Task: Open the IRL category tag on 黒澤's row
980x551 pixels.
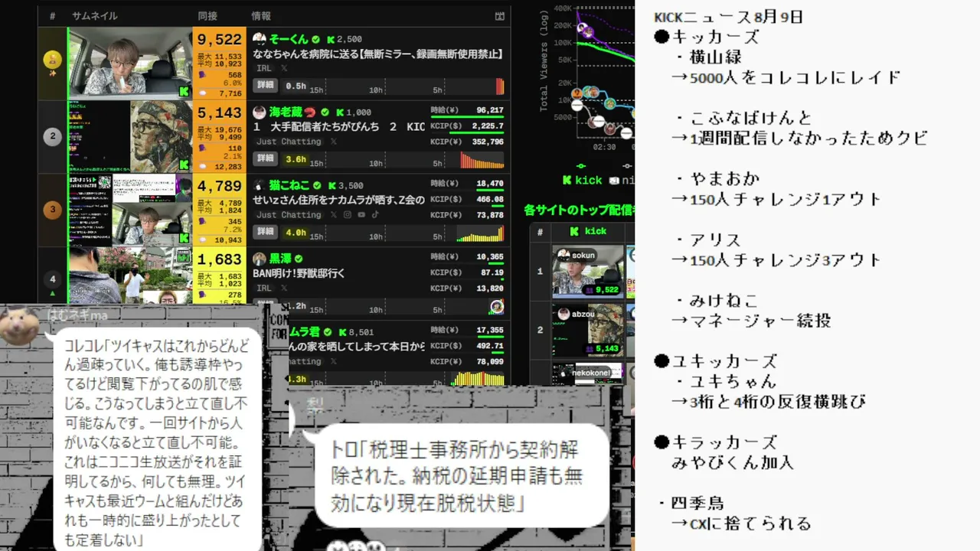Action: tap(264, 289)
